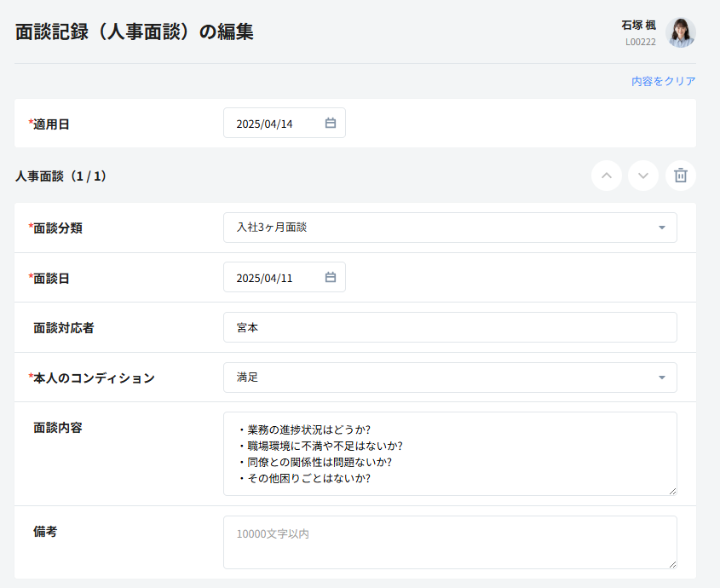Open the calendar icon in 適用日 field
This screenshot has width=720, height=588.
[331, 124]
